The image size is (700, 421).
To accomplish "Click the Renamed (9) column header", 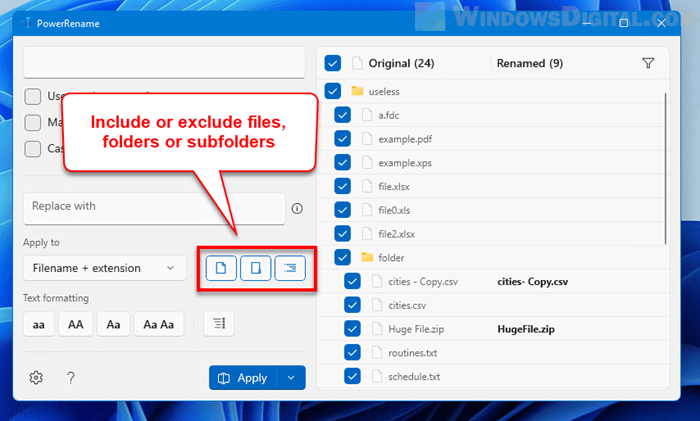I will (530, 63).
